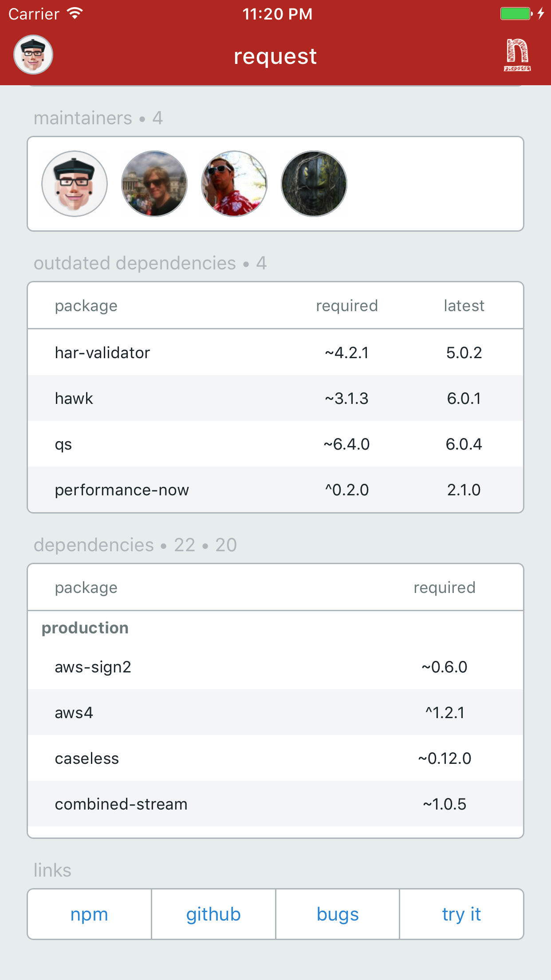This screenshot has height=980, width=551.
Task: Open the cartoon-face maintainer avatar
Action: [x=75, y=184]
